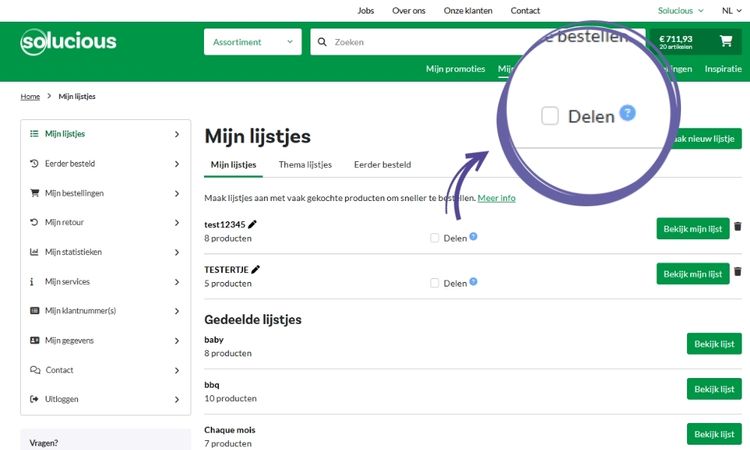The width and height of the screenshot is (750, 450).
Task: Click trash icon for TESTERTJE list
Action: click(738, 272)
